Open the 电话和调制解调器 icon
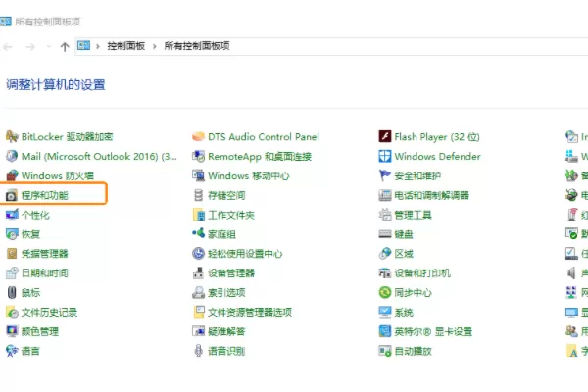Viewport: 588px width, 392px height. click(x=385, y=195)
